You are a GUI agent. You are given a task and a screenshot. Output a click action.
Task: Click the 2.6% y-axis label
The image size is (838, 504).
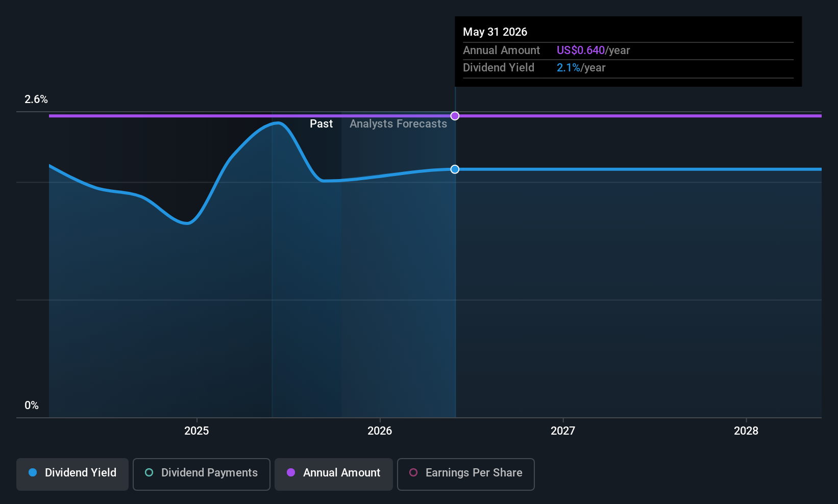[36, 99]
